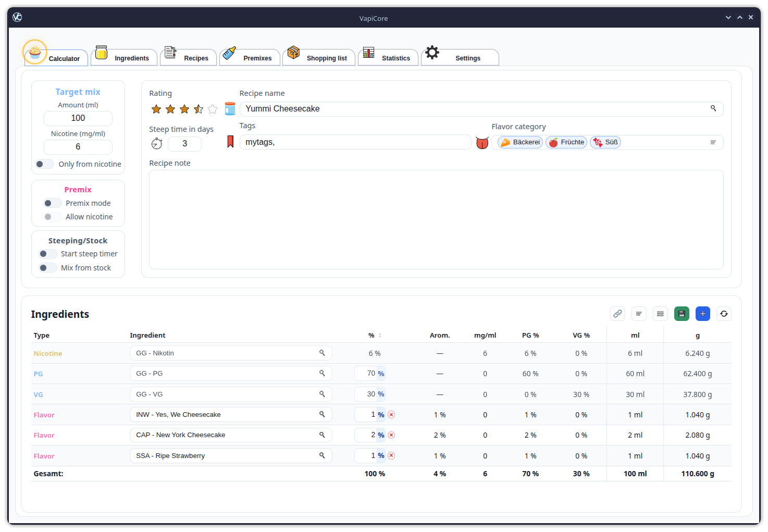Screen dimensions: 768x532
Task: Delete the CAP - New York Cheesecake row
Action: pyautogui.click(x=391, y=435)
